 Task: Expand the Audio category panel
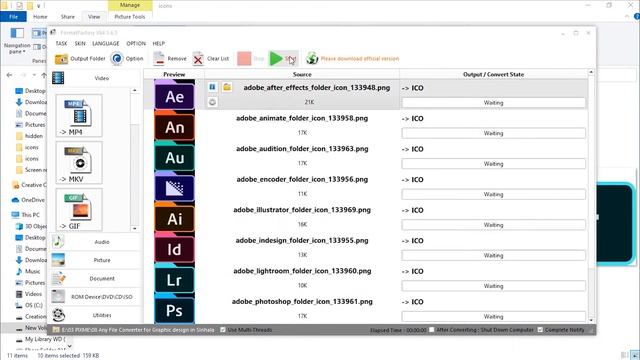tap(95, 242)
